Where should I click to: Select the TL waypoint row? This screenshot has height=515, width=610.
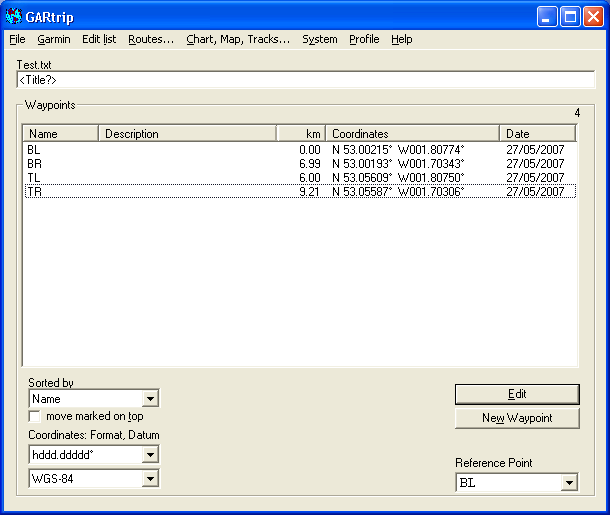click(300, 178)
